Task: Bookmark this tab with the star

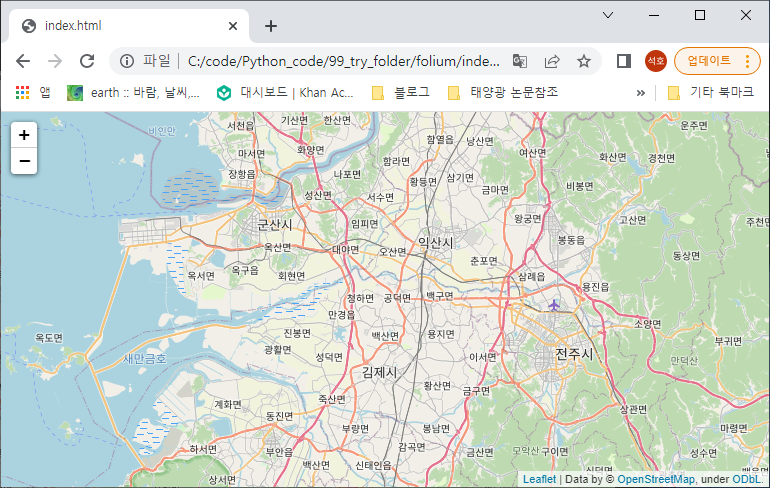Action: click(x=584, y=61)
